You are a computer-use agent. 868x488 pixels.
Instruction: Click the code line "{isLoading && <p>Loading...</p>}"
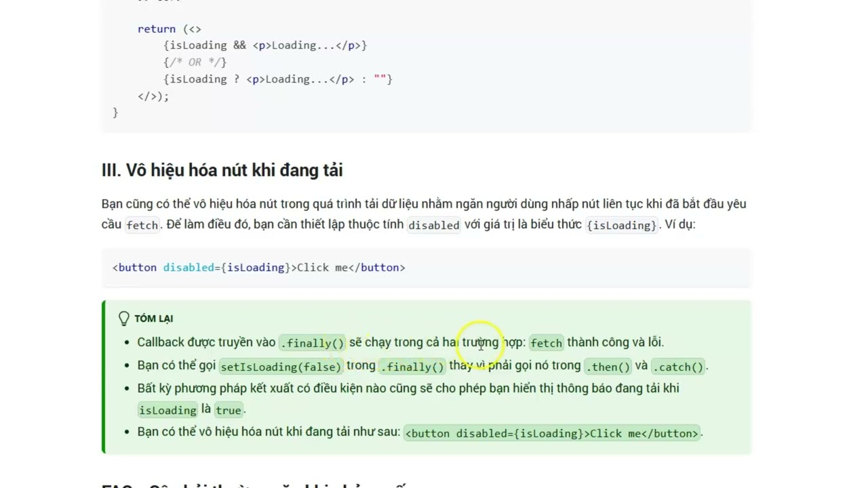[x=265, y=45]
